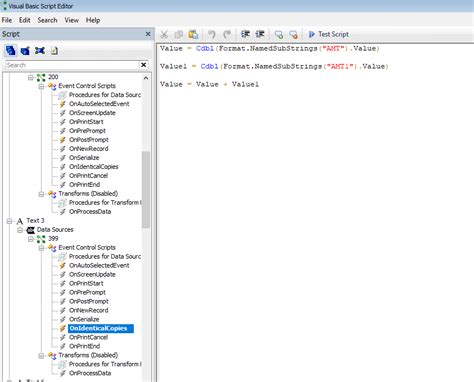Open the Search menu
474x382 pixels.
pyautogui.click(x=47, y=20)
